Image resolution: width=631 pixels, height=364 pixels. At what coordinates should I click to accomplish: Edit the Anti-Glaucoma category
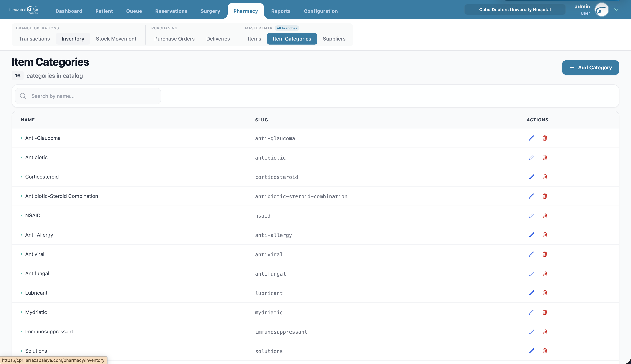[x=531, y=138]
